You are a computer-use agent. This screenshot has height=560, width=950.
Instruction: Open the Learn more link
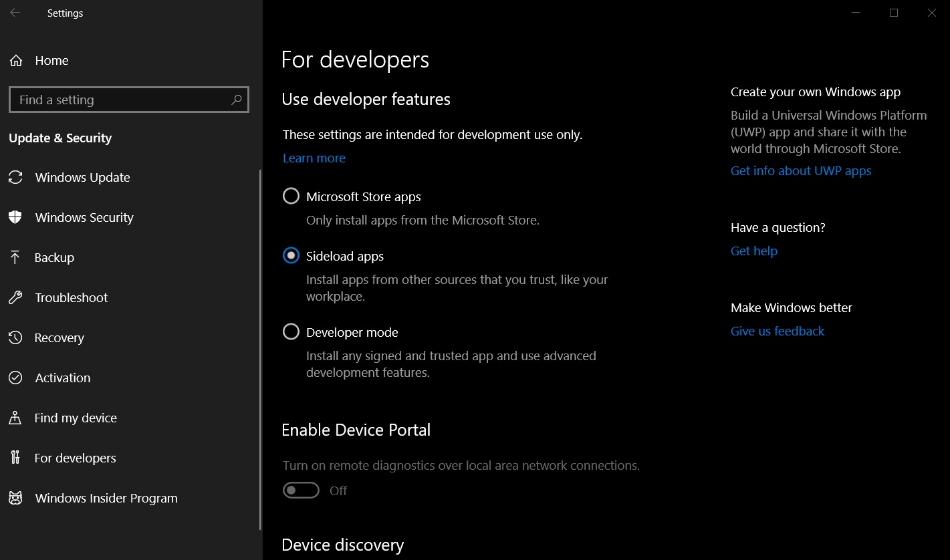pos(314,158)
